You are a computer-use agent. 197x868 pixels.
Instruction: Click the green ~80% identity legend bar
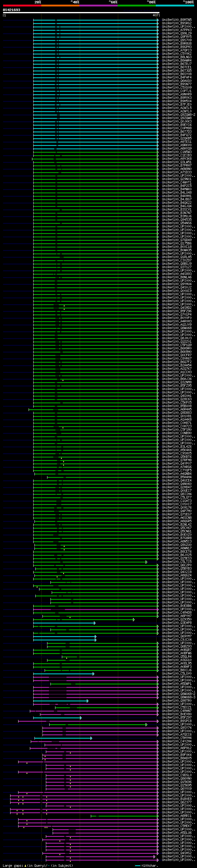[137, 6]
